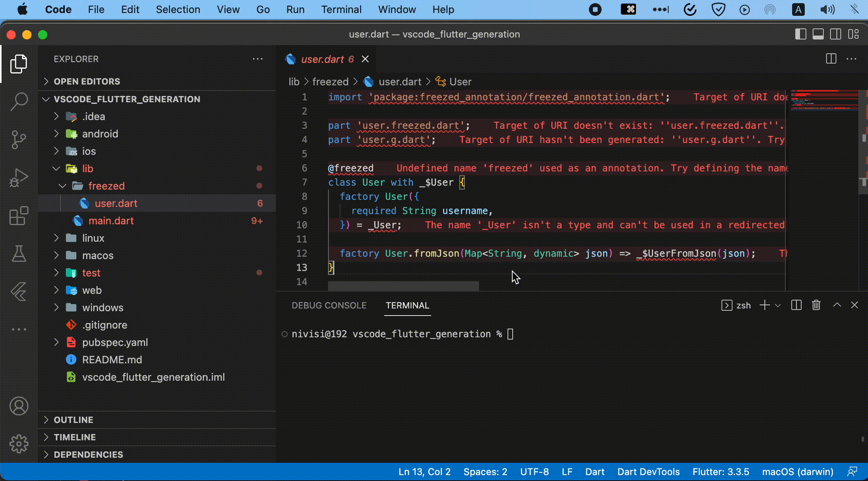Expand the OUTLINE section

coord(74,420)
